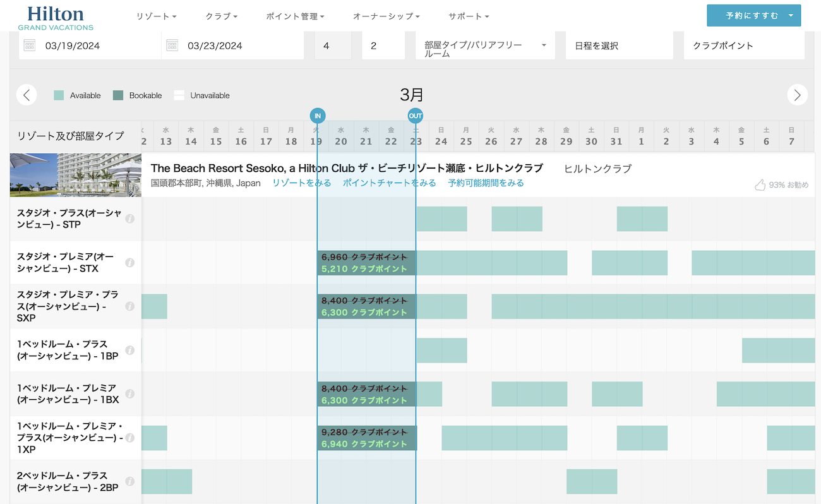Open check-in date calendar icon
821x504 pixels.
click(30, 45)
